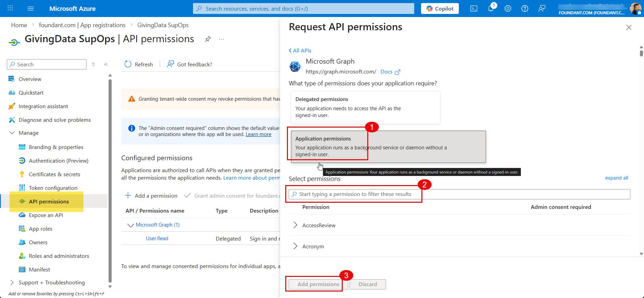Screen dimensions: 644x298
Task: Select Delegated permissions card
Action: click(365, 107)
